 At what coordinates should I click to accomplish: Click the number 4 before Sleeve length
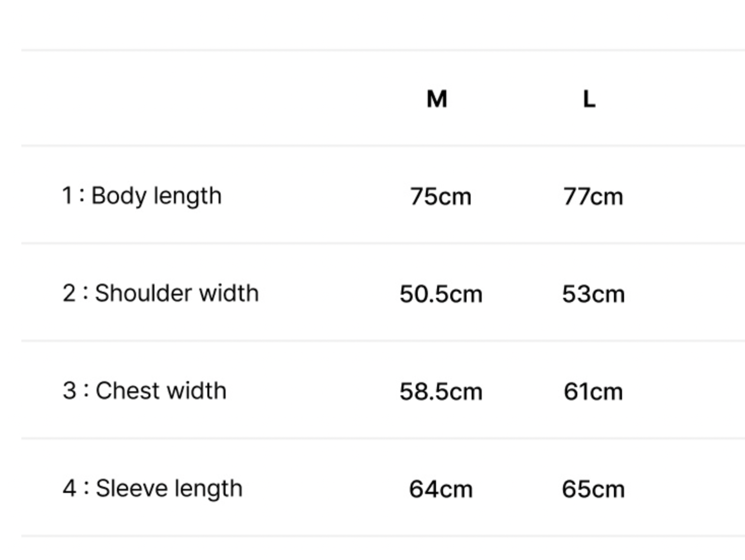click(69, 488)
